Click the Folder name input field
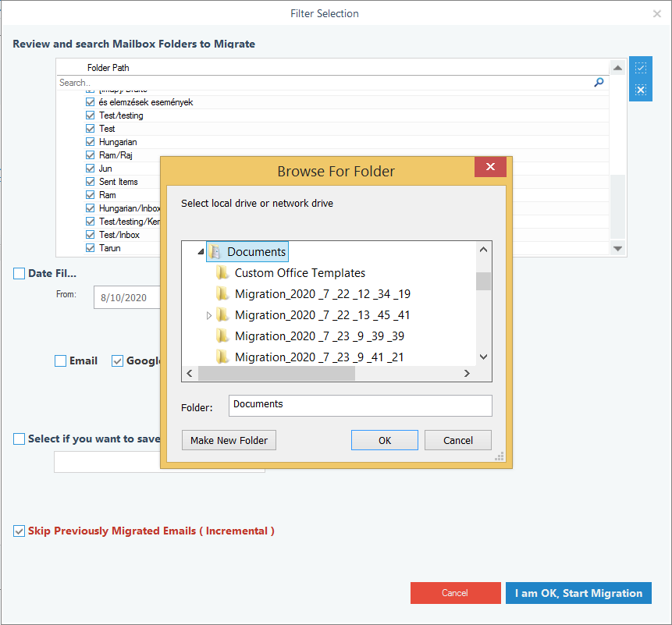 coord(360,406)
